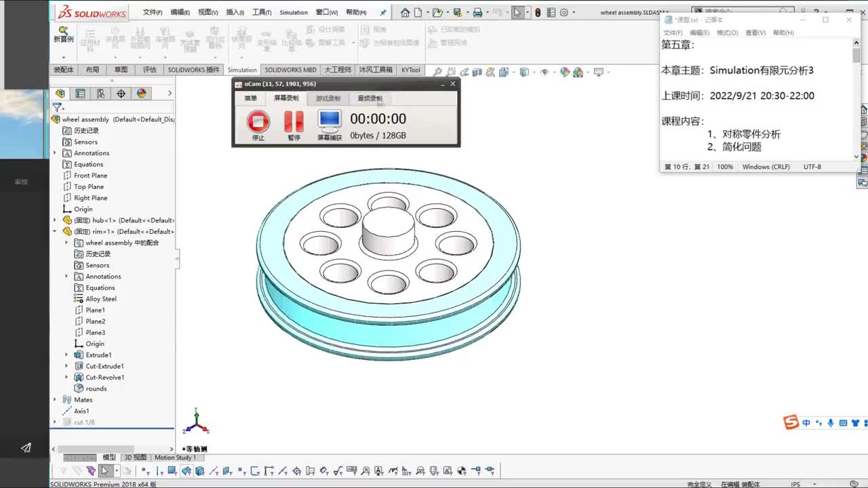Click the Apply Scene icon in view toolbar
The height and width of the screenshot is (488, 868).
578,72
